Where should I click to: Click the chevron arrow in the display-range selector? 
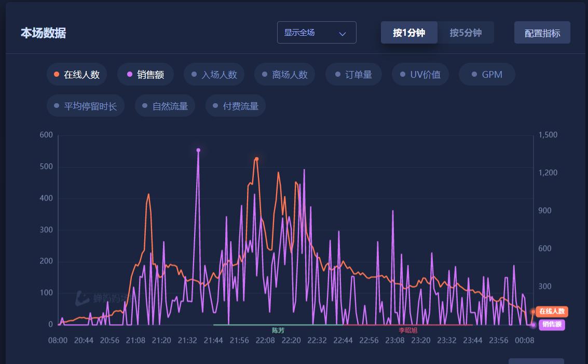point(343,32)
